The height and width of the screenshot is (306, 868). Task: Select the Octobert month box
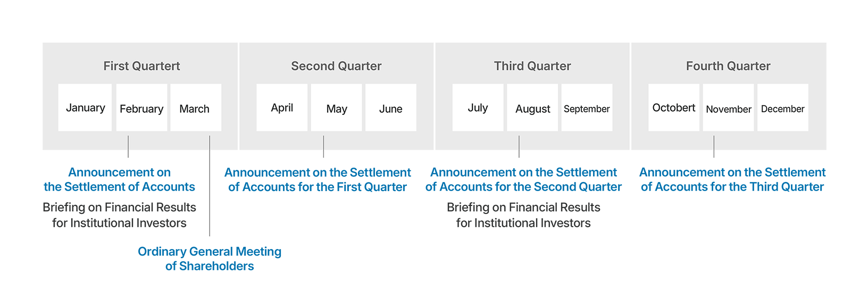point(674,107)
